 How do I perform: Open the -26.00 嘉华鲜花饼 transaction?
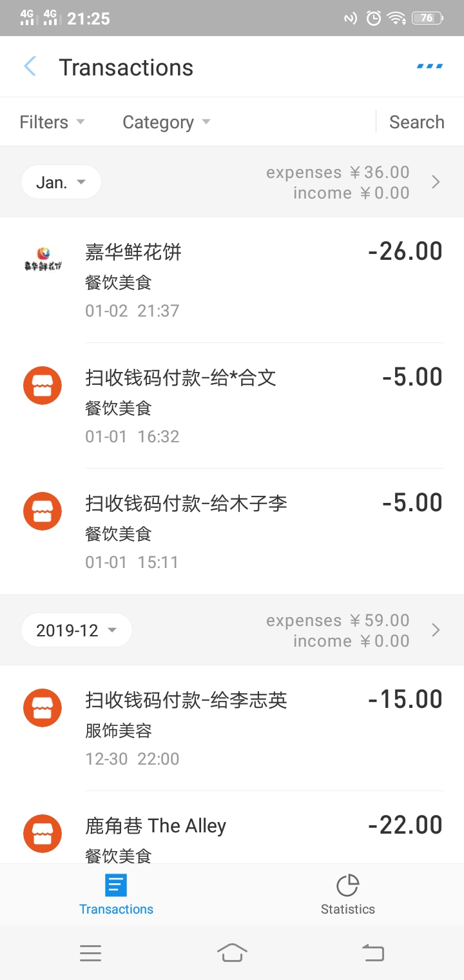tap(232, 280)
